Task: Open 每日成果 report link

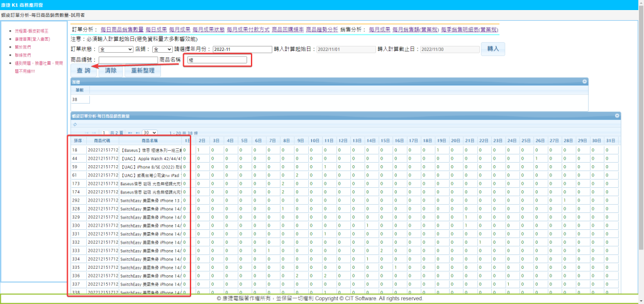Action: click(x=156, y=30)
